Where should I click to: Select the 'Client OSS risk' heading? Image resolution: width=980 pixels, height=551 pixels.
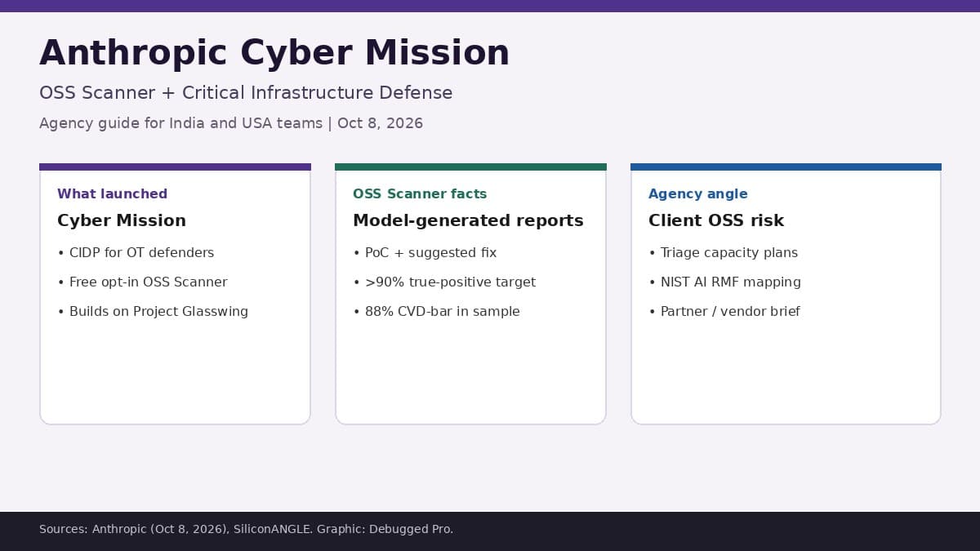point(716,220)
